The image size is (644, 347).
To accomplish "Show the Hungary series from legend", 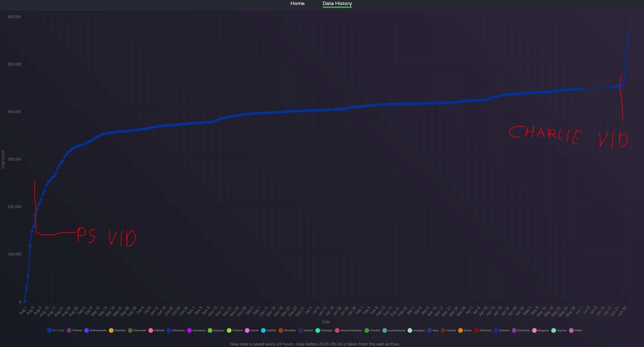I will pyautogui.click(x=416, y=330).
